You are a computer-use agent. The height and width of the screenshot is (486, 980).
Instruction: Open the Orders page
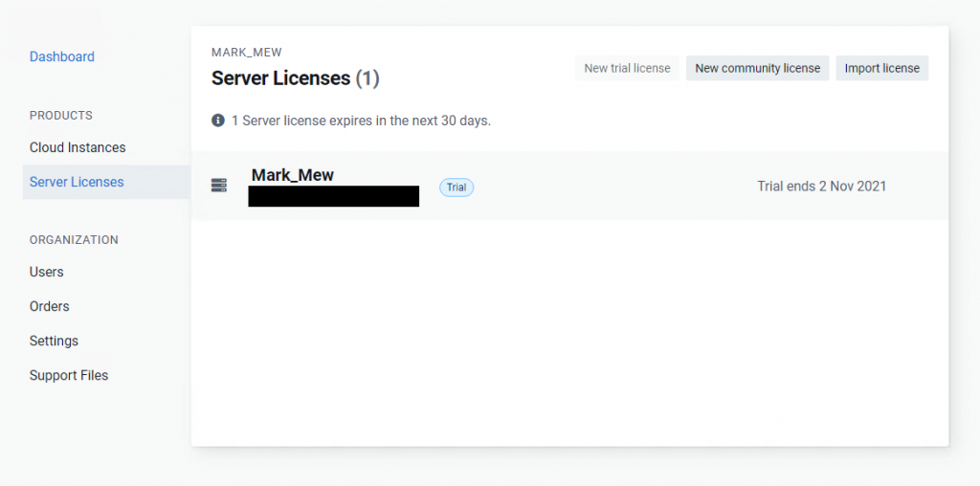pos(50,307)
